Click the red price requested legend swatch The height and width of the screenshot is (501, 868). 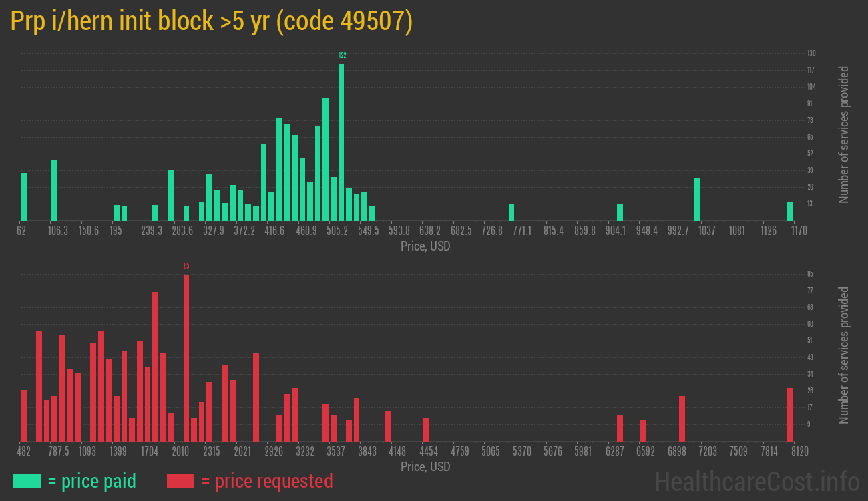pyautogui.click(x=180, y=481)
